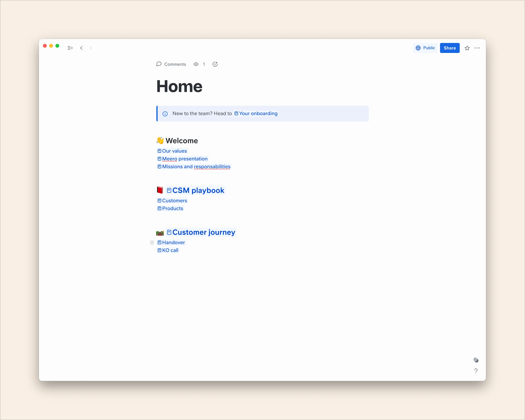The width and height of the screenshot is (525, 420).
Task: Click the drag handle beside Handover
Action: [x=152, y=243]
